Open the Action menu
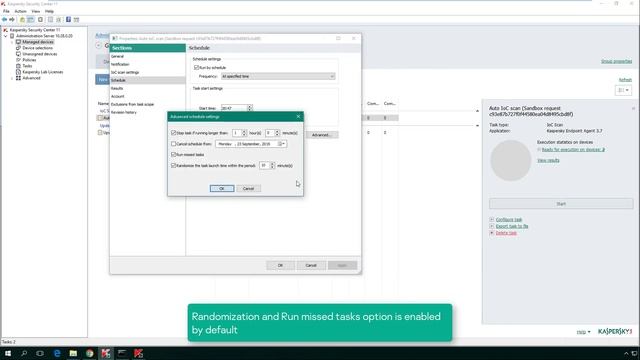Viewport: 640px width, 360px height. tap(20, 11)
